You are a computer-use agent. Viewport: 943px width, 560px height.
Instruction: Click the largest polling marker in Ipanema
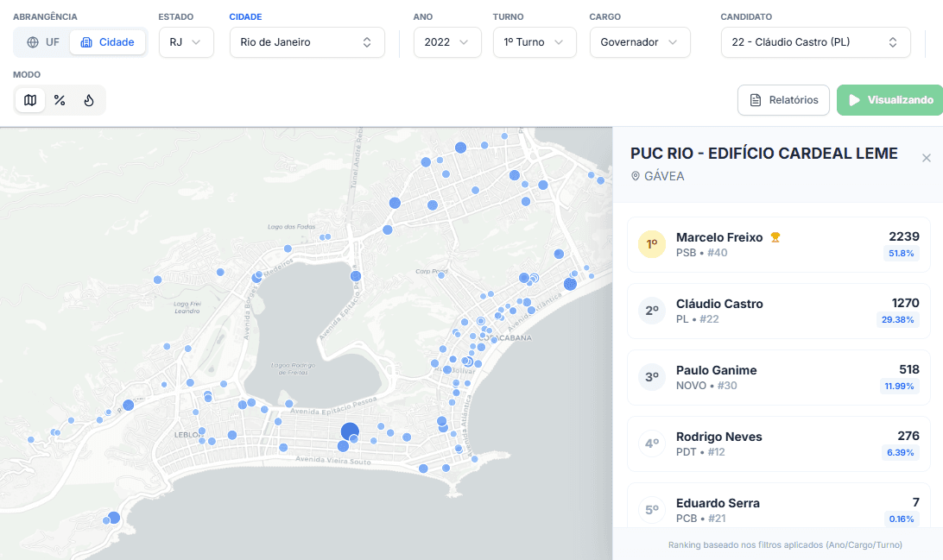click(350, 431)
